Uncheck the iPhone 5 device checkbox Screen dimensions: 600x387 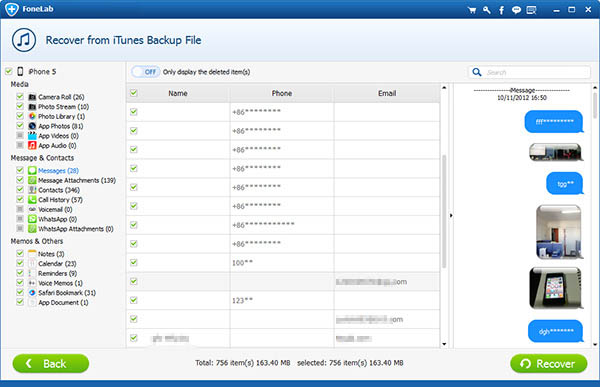coord(8,71)
